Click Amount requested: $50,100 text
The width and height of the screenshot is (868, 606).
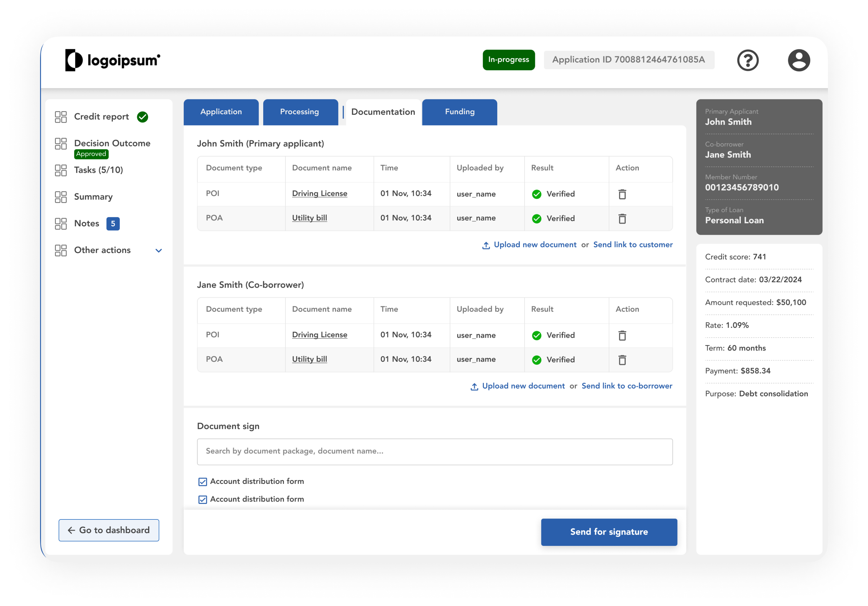coord(755,303)
